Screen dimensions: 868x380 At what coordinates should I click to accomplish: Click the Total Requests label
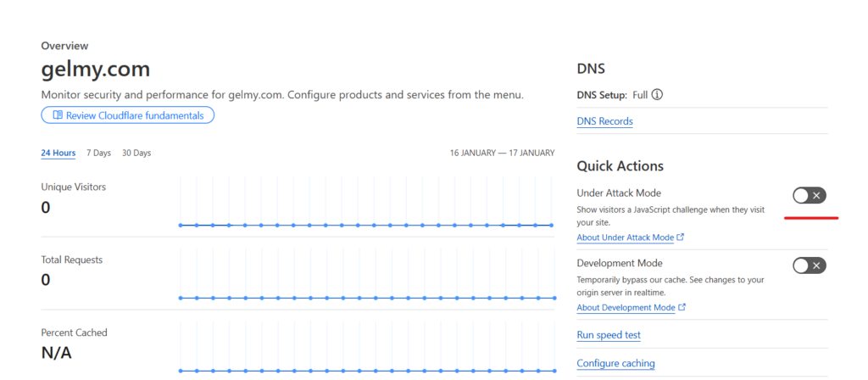[71, 260]
